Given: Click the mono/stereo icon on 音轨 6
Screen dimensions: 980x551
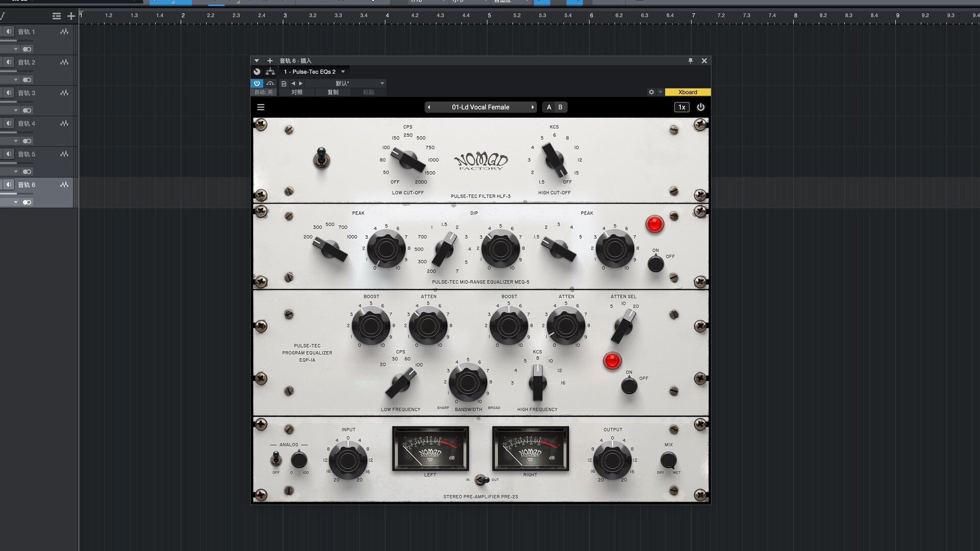Looking at the screenshot, I should click(9, 185).
